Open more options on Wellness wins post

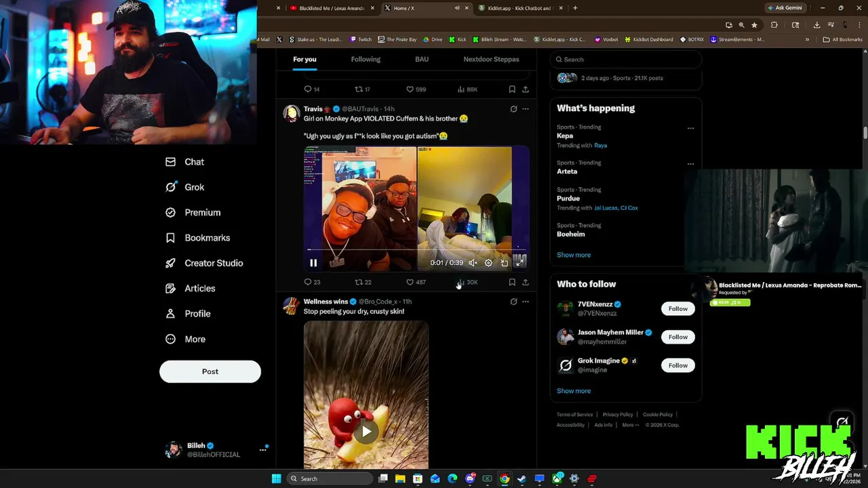point(525,302)
